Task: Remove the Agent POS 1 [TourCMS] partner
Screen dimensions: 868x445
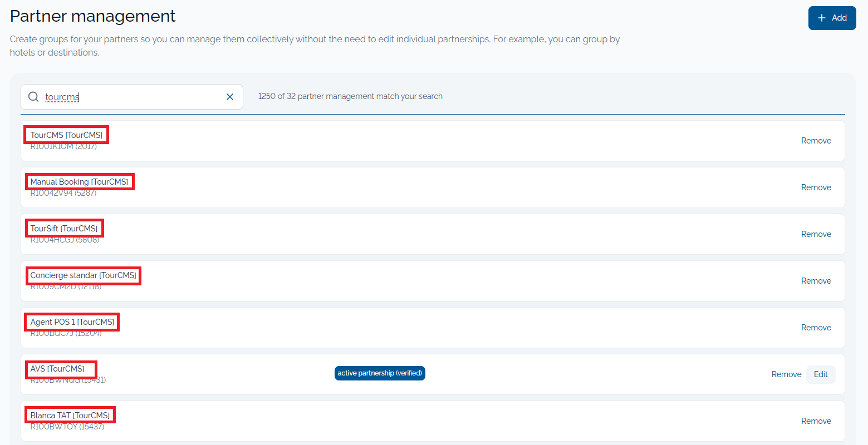Action: (x=816, y=328)
